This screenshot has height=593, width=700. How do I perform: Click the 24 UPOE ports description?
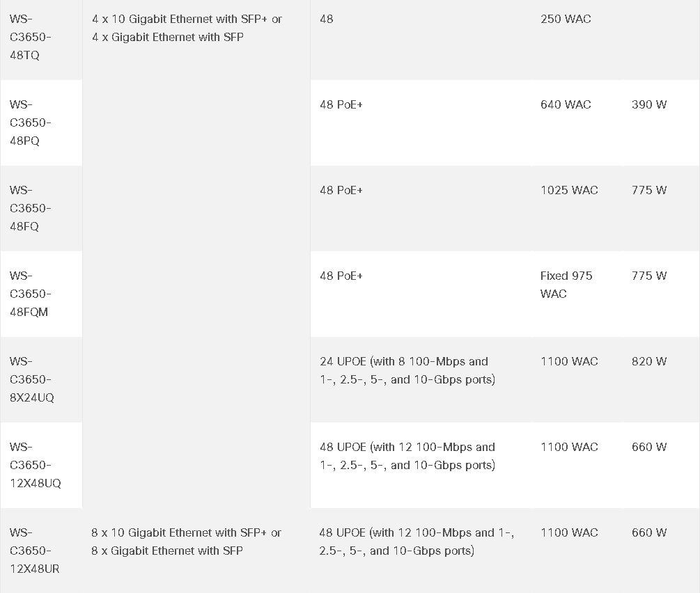407,370
